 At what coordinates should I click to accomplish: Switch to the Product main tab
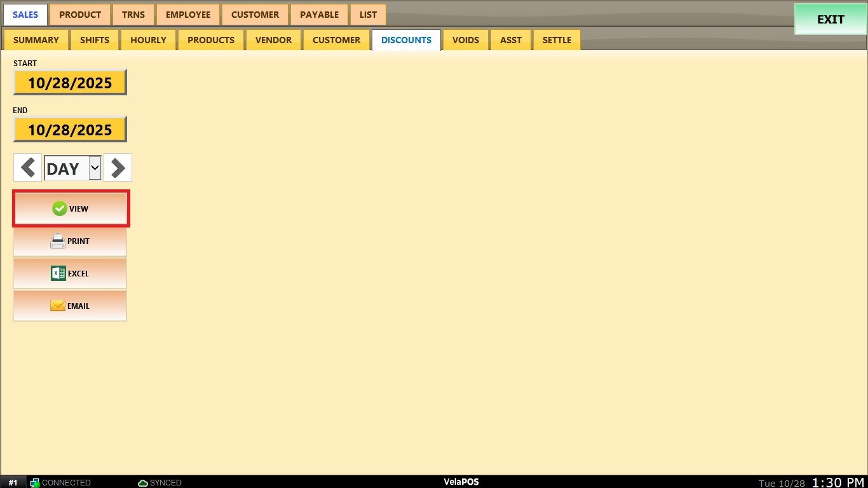coord(80,15)
